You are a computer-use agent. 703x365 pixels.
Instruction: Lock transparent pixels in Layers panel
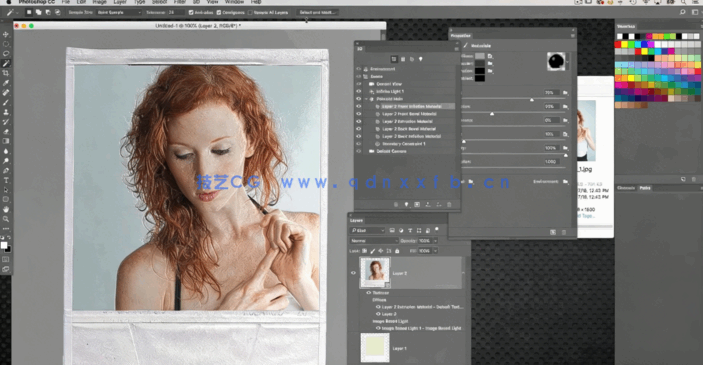click(x=365, y=251)
